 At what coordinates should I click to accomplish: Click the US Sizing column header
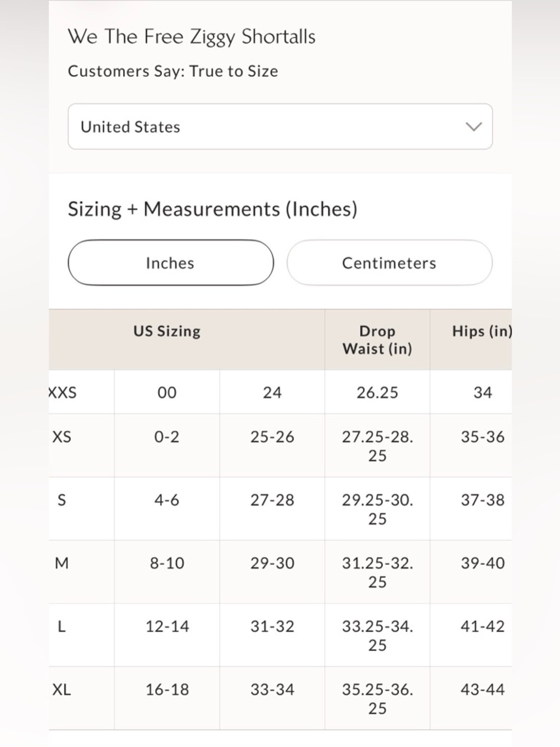coord(167,331)
